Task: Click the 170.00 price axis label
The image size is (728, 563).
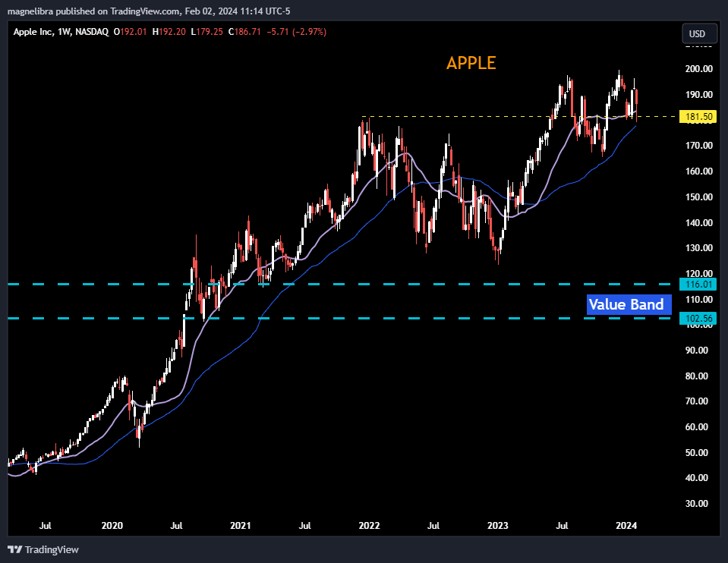Action: coord(698,146)
